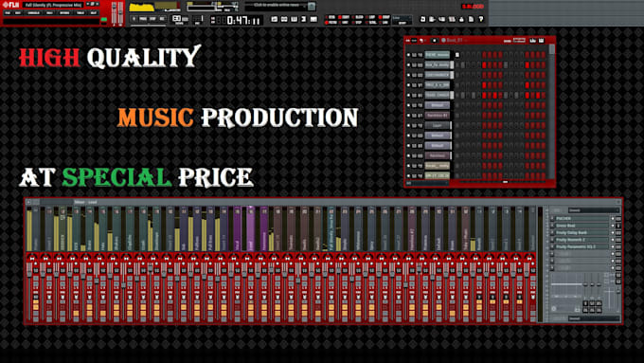
Task: Open the HELP menu
Action: 94,13
